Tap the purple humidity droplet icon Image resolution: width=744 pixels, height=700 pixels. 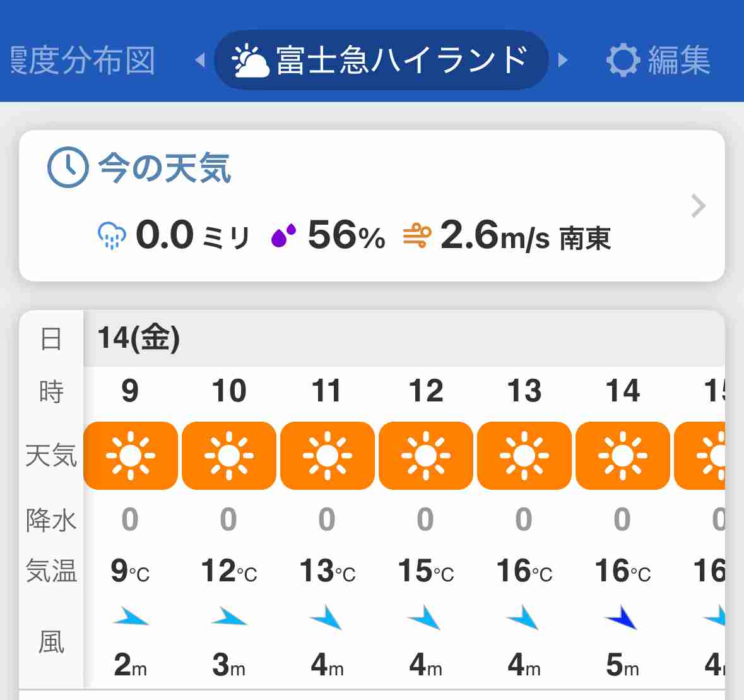coord(283,235)
